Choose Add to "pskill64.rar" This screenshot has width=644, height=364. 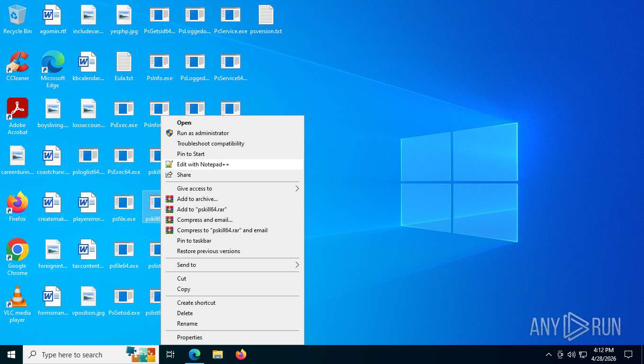233,209
